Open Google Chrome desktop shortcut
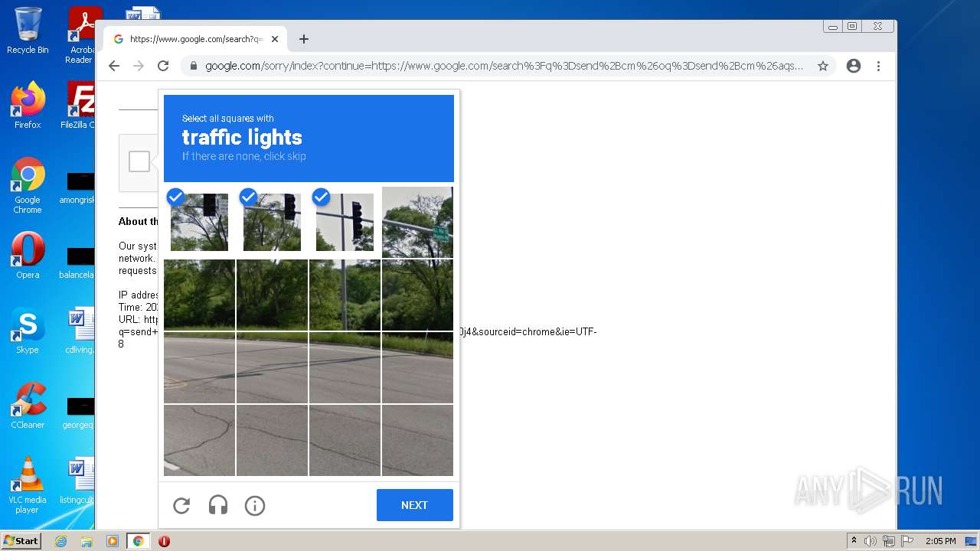 [28, 185]
